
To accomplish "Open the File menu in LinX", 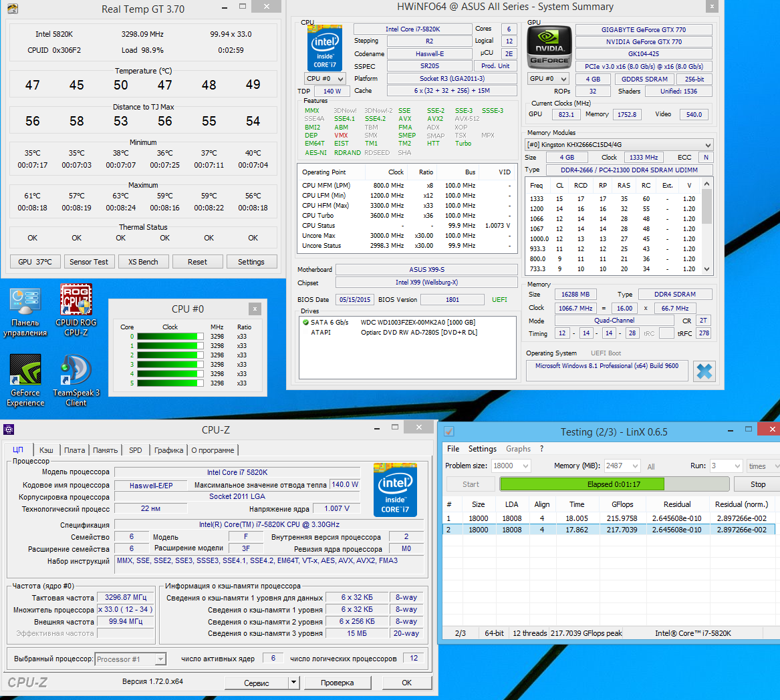I will 453,448.
